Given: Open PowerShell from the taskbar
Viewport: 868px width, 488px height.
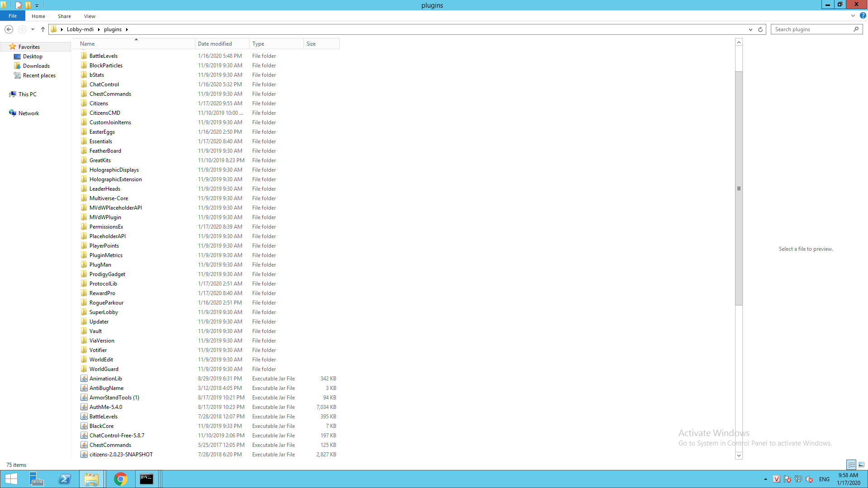Looking at the screenshot, I should (65, 479).
